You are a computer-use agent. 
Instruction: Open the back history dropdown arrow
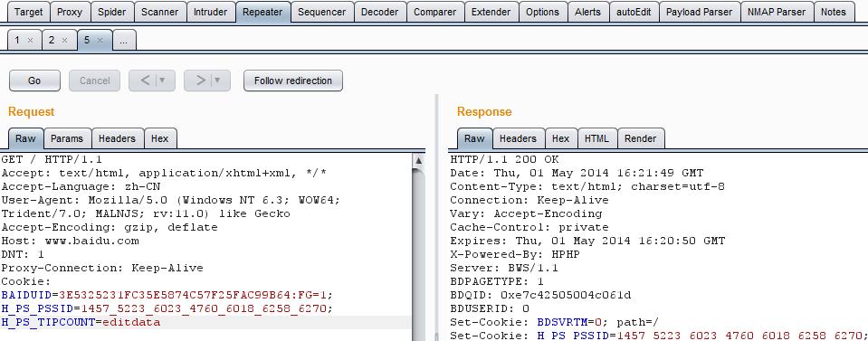pyautogui.click(x=162, y=81)
